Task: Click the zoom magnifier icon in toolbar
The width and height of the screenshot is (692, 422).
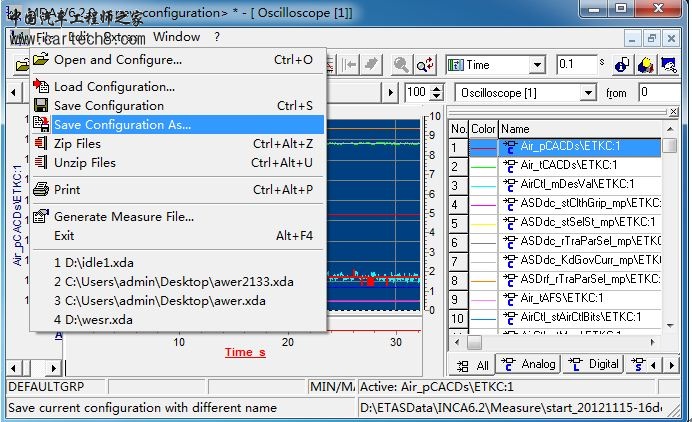Action: click(x=400, y=65)
